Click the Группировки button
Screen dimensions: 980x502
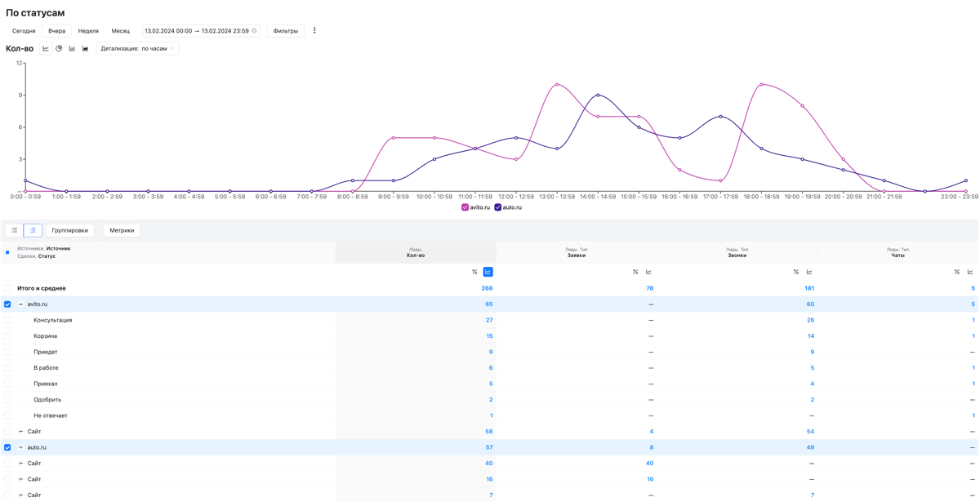point(70,230)
